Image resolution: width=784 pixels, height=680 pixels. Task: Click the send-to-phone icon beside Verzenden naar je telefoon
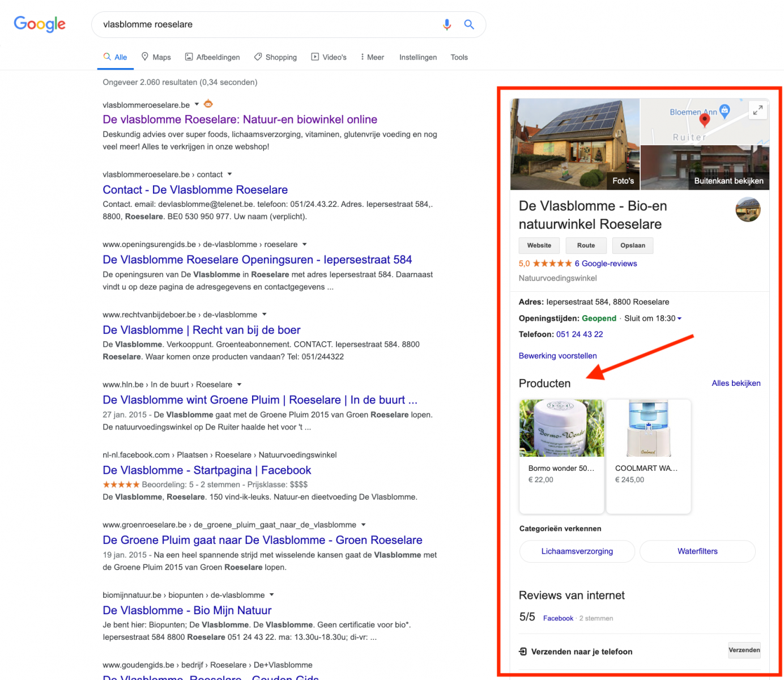[x=522, y=652]
